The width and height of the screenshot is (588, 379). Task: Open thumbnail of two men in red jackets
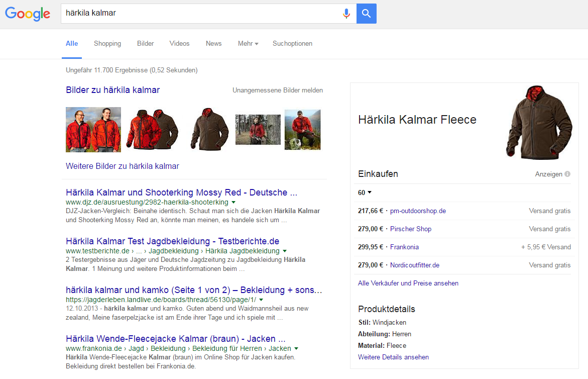point(93,130)
